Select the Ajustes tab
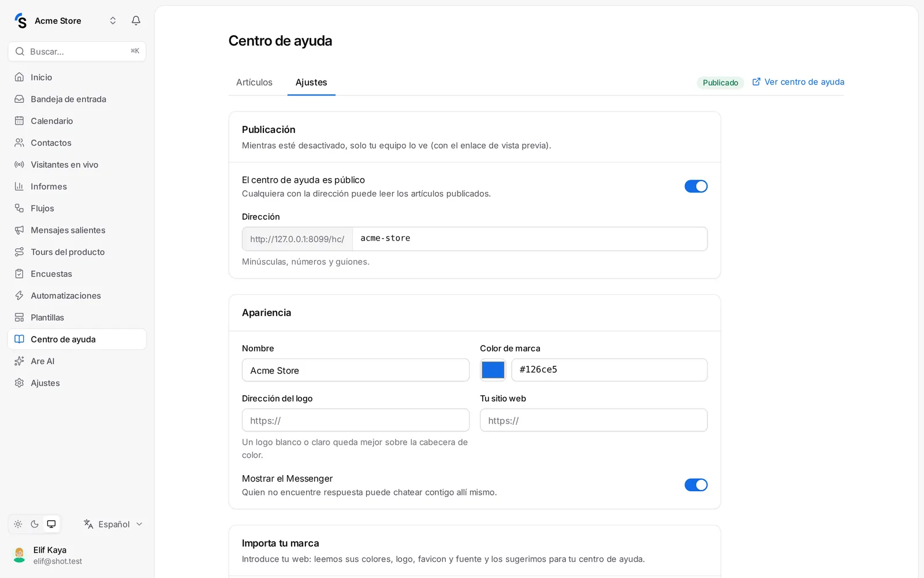 point(311,82)
